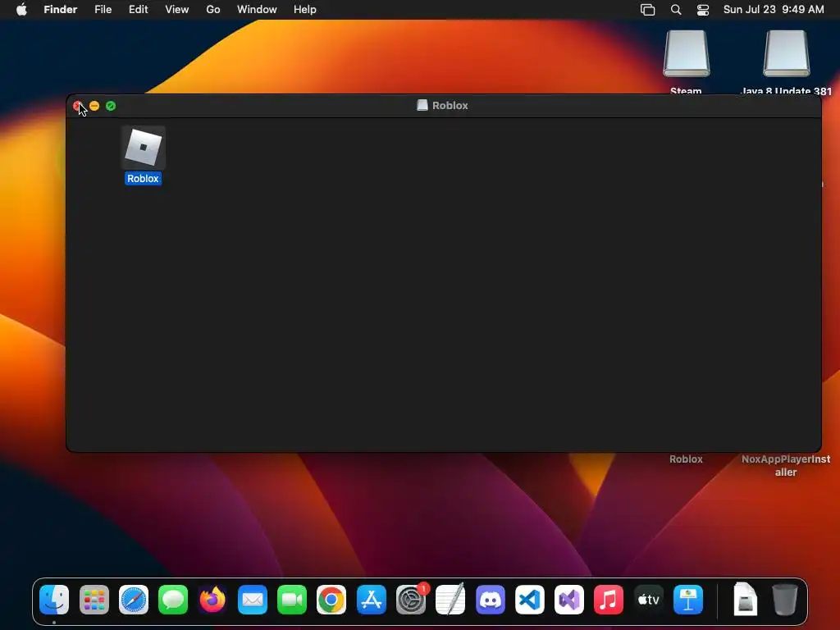Launch Google Chrome from the Dock
The image size is (840, 630).
click(x=331, y=600)
